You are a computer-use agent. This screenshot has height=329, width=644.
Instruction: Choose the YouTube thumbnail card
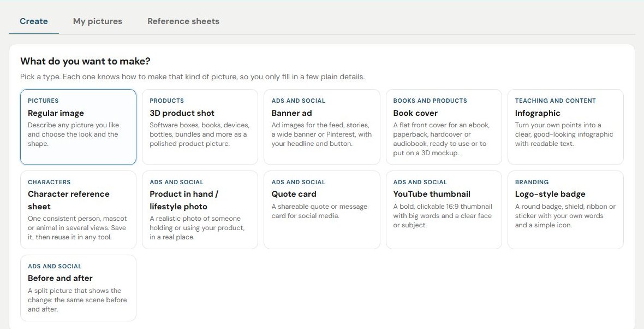click(x=444, y=210)
